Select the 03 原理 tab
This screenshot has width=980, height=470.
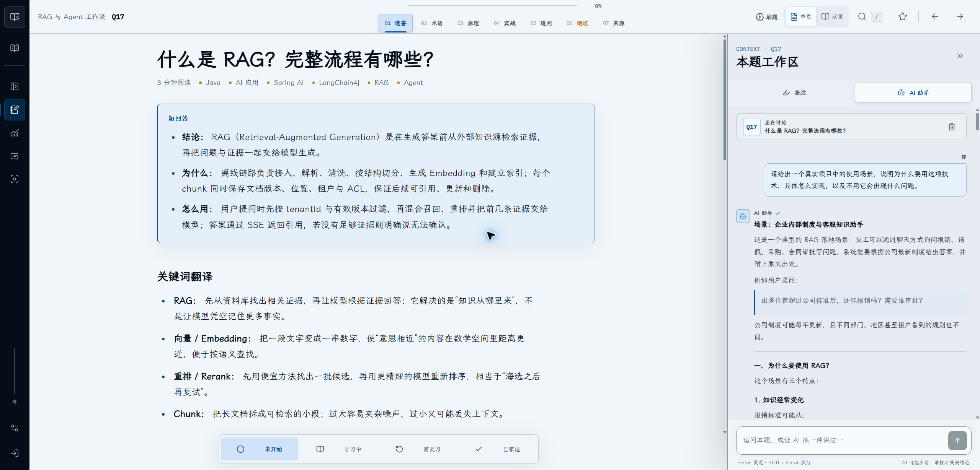click(x=468, y=23)
